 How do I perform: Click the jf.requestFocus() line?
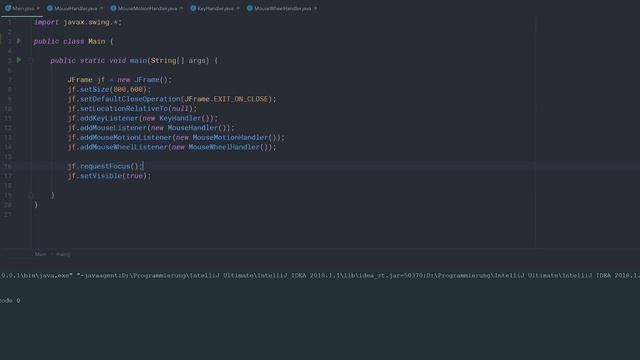105,166
